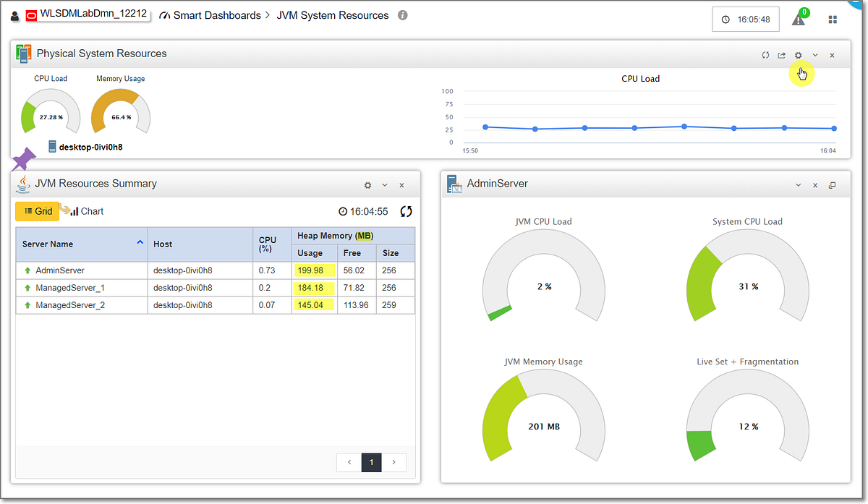
Task: Open the Physical System Resources settings gear
Action: pos(798,54)
